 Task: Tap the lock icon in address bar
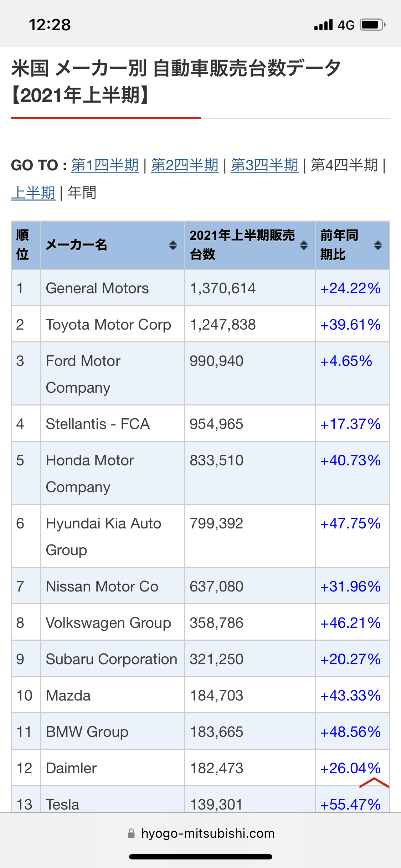coord(131,833)
